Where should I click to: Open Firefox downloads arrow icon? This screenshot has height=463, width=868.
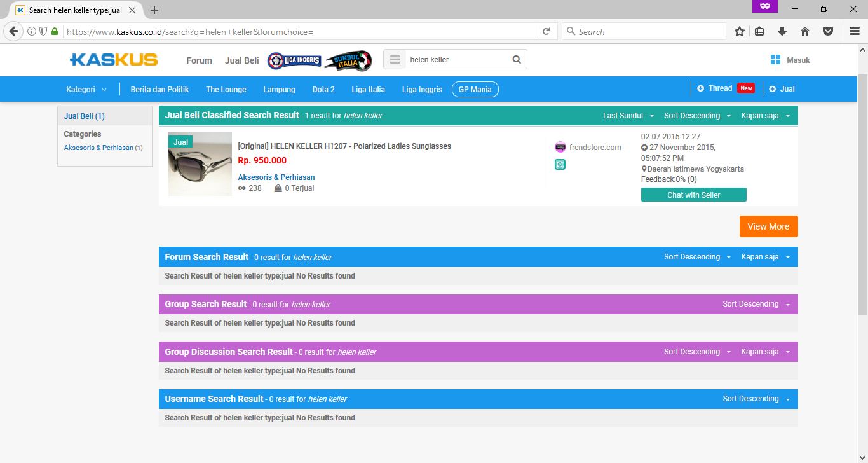coord(782,31)
